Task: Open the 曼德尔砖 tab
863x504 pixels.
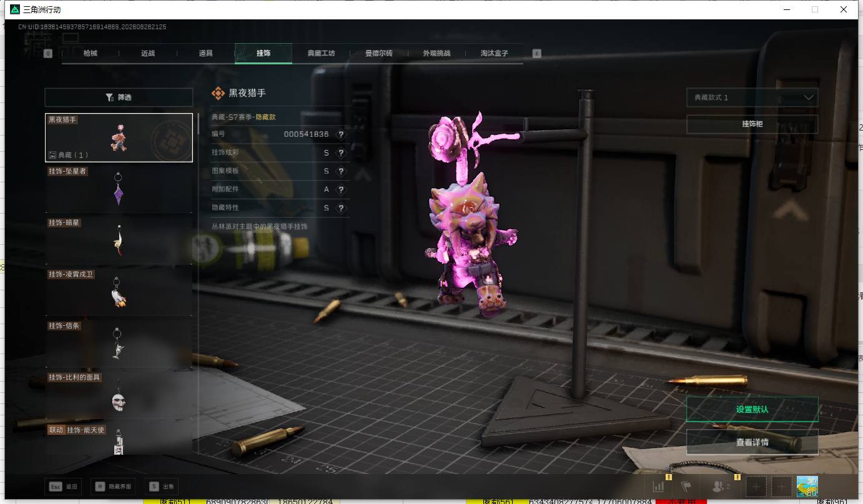Action: (x=379, y=54)
